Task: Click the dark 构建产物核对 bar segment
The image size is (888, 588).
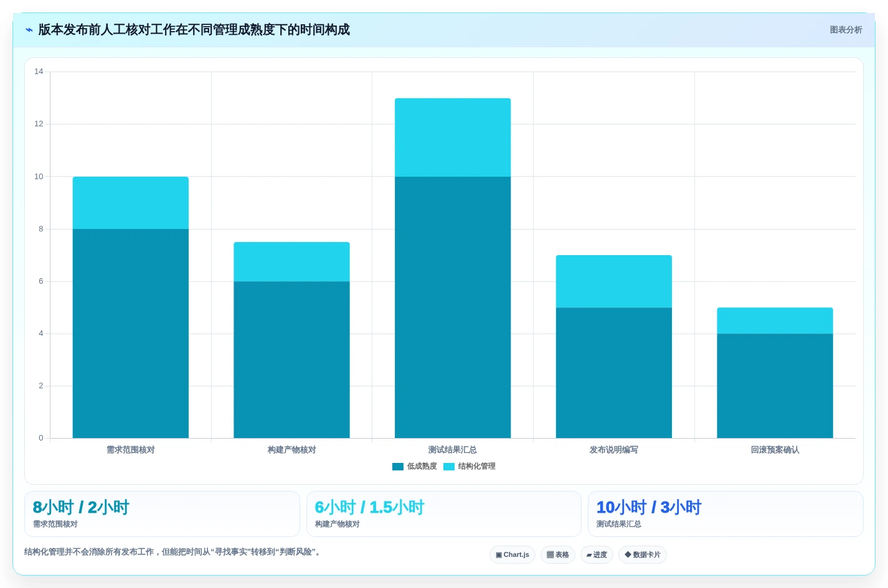Action: (x=291, y=360)
